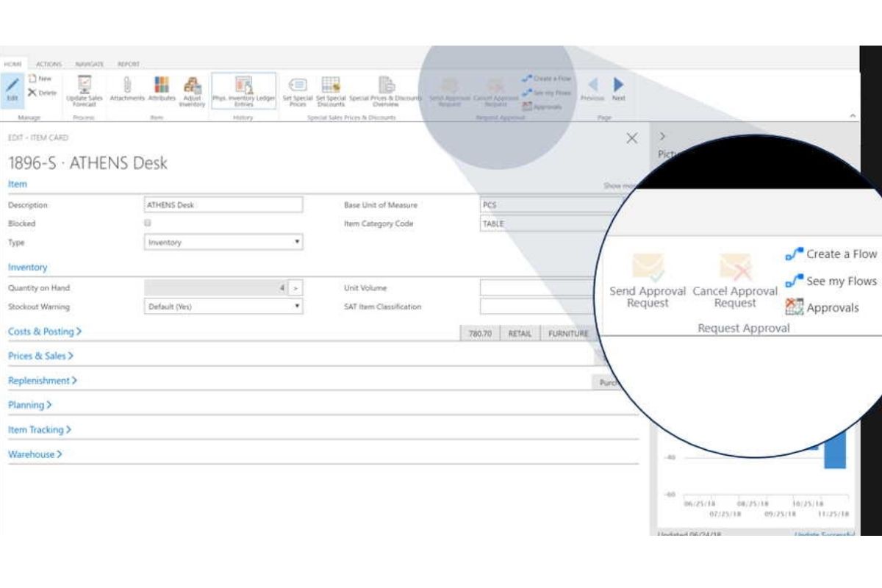Click the Quantity on Hand value field

tap(215, 288)
